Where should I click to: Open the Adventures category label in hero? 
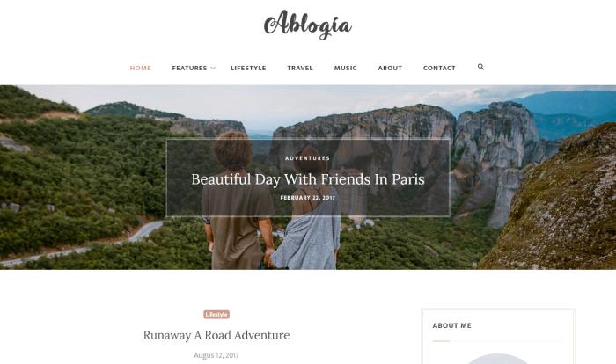[x=308, y=158]
